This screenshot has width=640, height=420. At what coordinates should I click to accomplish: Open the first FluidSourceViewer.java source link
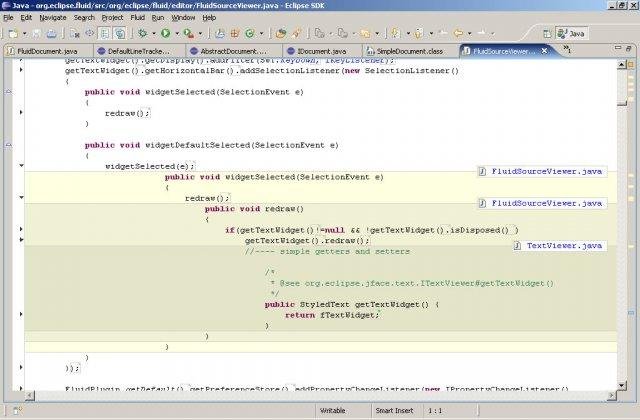545,171
